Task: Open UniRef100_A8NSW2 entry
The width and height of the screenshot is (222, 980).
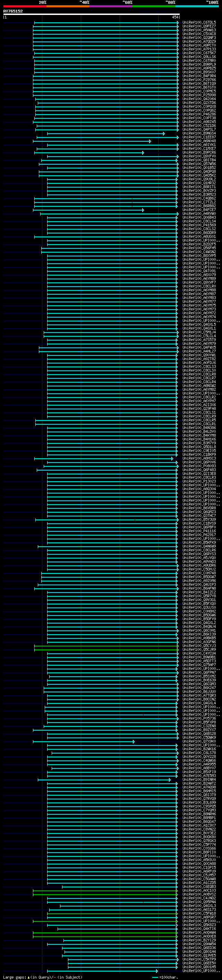Action: (x=199, y=386)
